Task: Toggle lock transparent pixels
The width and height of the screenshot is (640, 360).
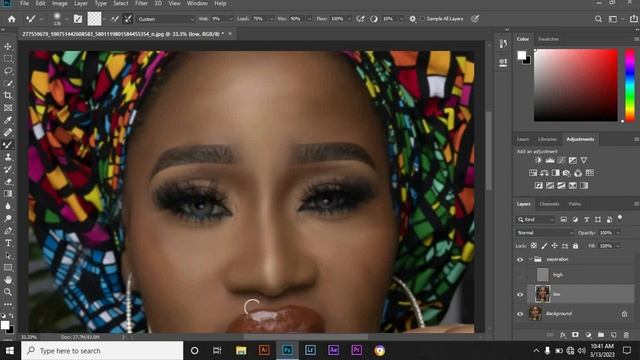Action: 533,246
